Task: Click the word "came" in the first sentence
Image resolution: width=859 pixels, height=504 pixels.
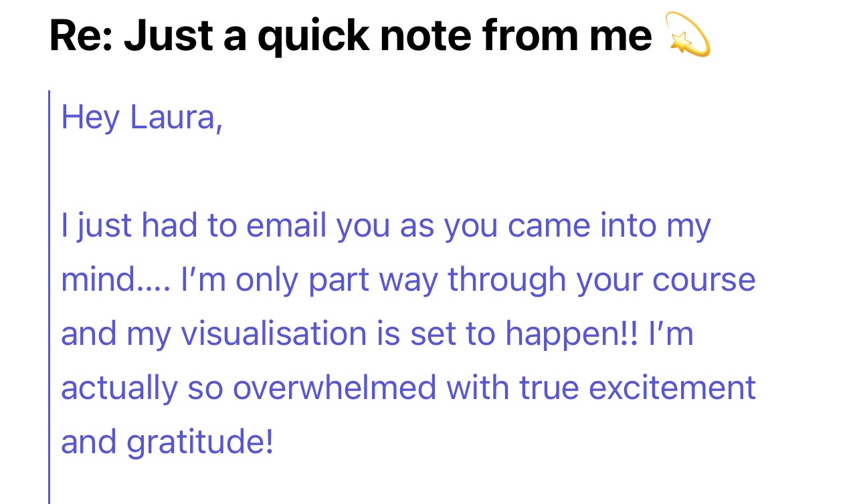Action: [548, 227]
